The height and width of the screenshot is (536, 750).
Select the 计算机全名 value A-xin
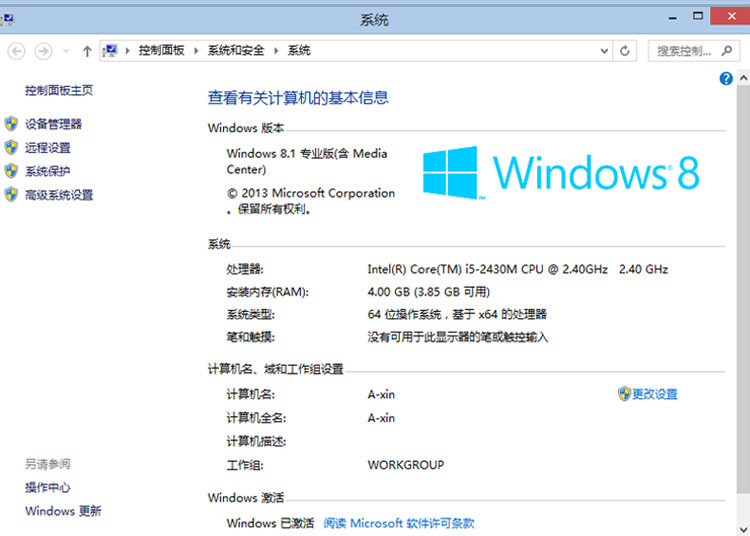pos(381,418)
